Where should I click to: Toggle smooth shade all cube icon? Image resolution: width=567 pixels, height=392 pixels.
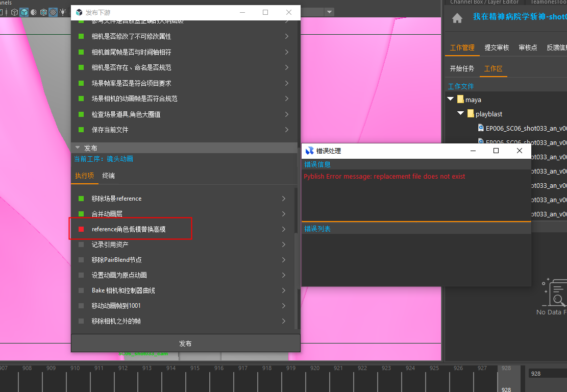pos(24,12)
